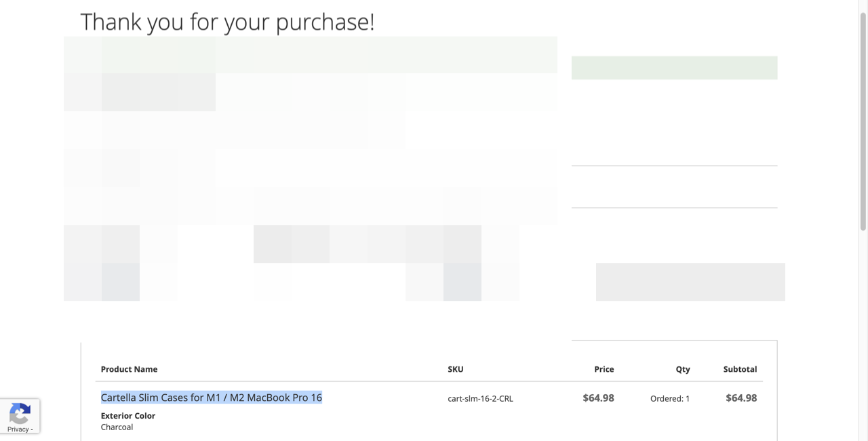The height and width of the screenshot is (441, 868).
Task: Click the $64.98 value under Subtotal
Action: click(741, 398)
